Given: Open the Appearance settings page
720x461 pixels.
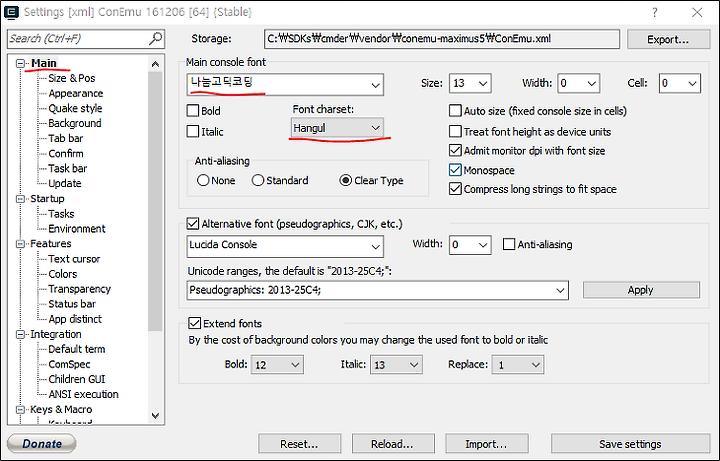Looking at the screenshot, I should point(76,93).
